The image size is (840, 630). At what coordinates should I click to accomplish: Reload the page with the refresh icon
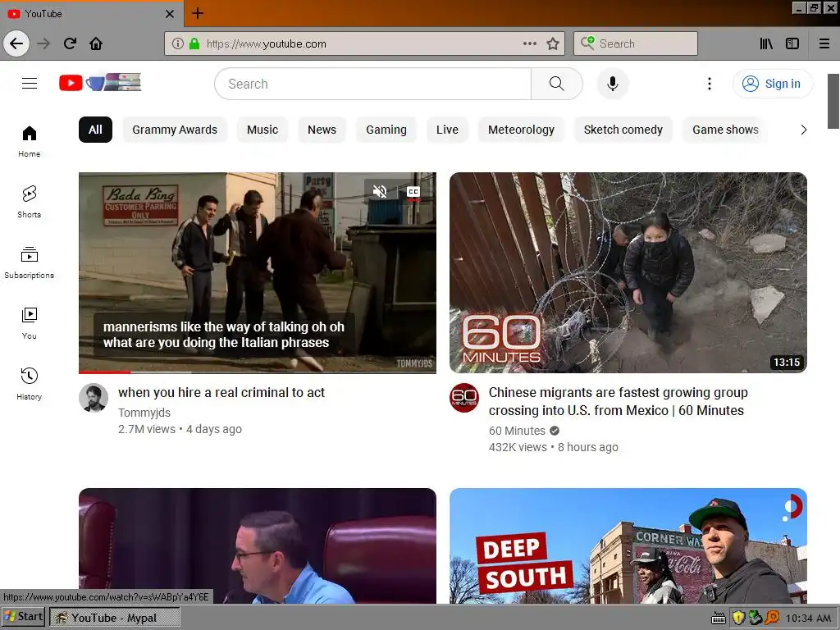click(70, 43)
